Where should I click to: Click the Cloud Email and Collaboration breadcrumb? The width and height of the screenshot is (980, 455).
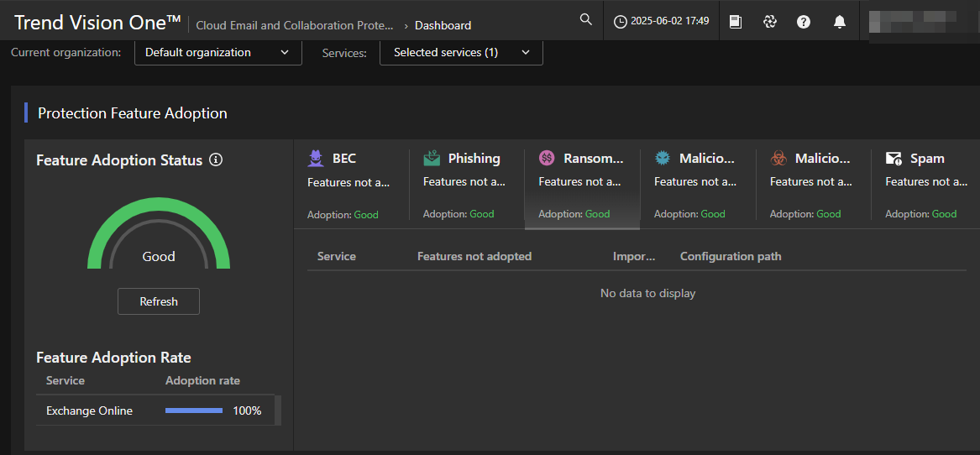pyautogui.click(x=294, y=25)
